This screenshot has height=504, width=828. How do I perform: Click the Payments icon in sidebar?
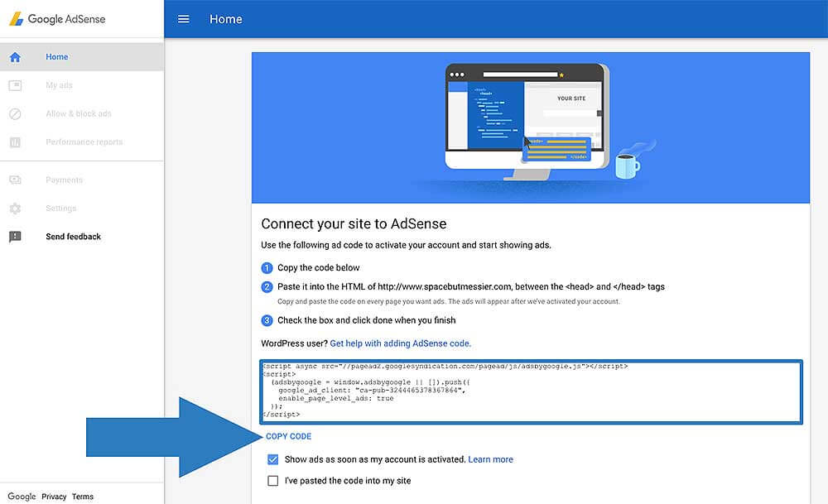coord(15,180)
